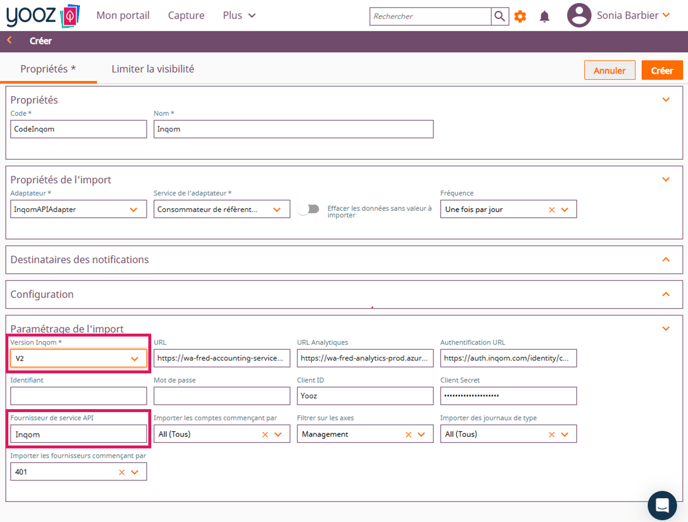Open the Version Inqom dropdown
This screenshot has height=522, width=688.
click(134, 359)
